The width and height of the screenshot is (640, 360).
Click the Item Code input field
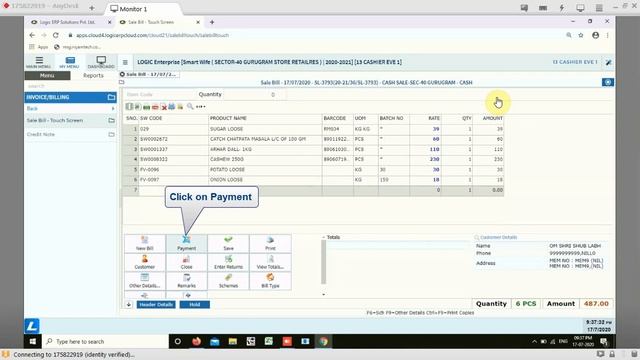point(159,94)
